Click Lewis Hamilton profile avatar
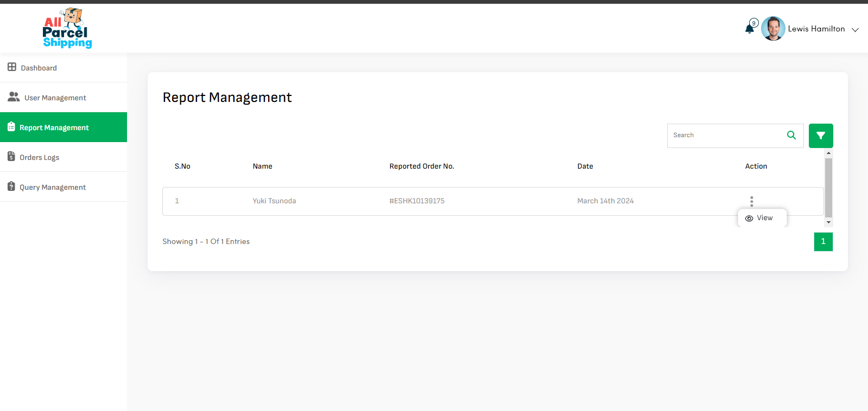Image resolution: width=868 pixels, height=411 pixels. tap(773, 29)
